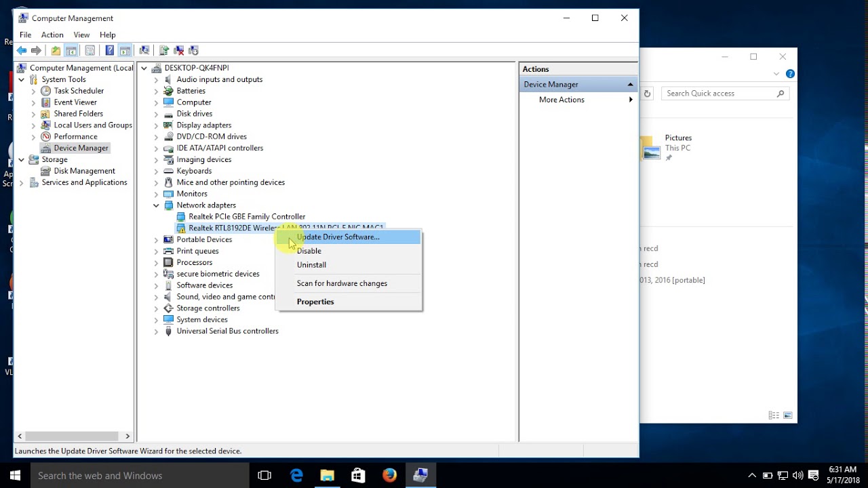The height and width of the screenshot is (488, 868).
Task: Expand the Disk drives category arrow
Action: [156, 114]
